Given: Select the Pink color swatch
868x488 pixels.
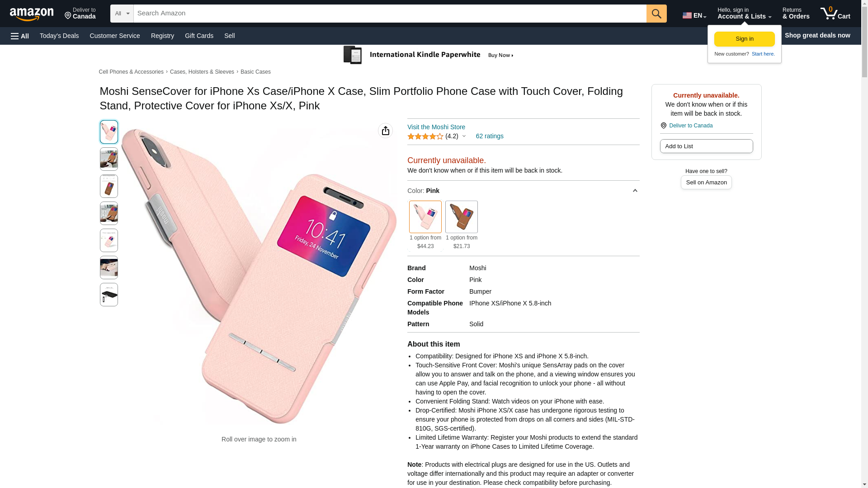Looking at the screenshot, I should pos(425,217).
